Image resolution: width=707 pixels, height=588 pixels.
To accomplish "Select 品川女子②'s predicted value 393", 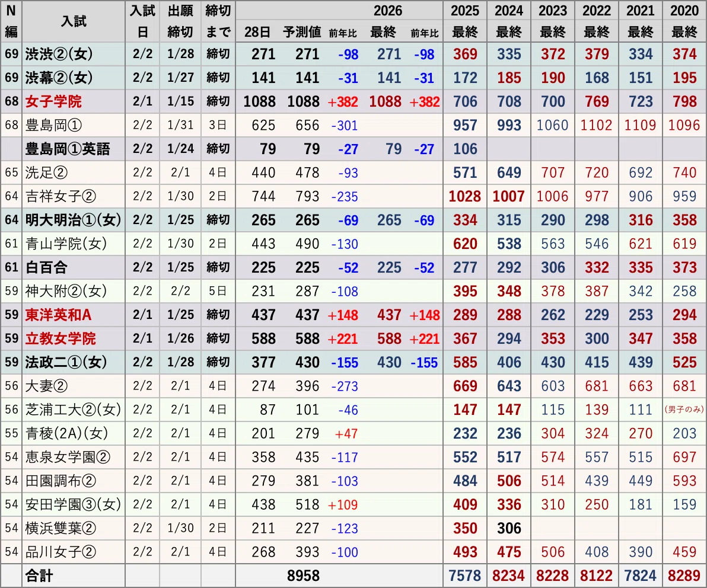I will click(307, 552).
